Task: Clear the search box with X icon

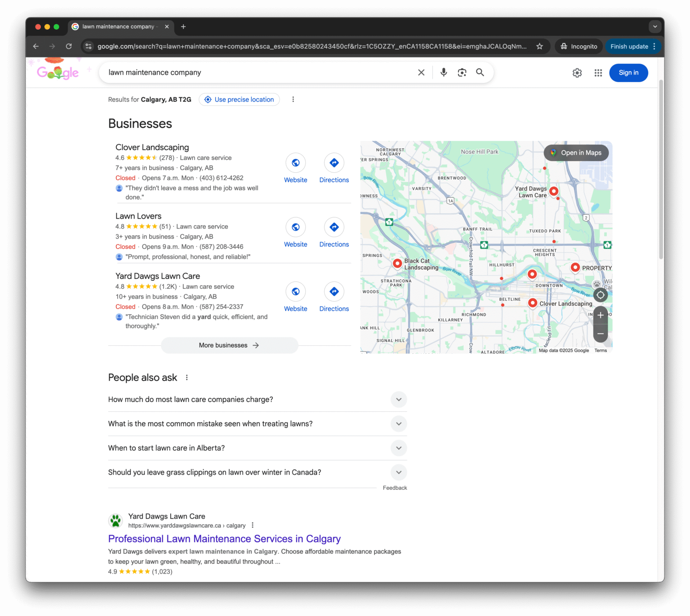Action: tap(421, 72)
